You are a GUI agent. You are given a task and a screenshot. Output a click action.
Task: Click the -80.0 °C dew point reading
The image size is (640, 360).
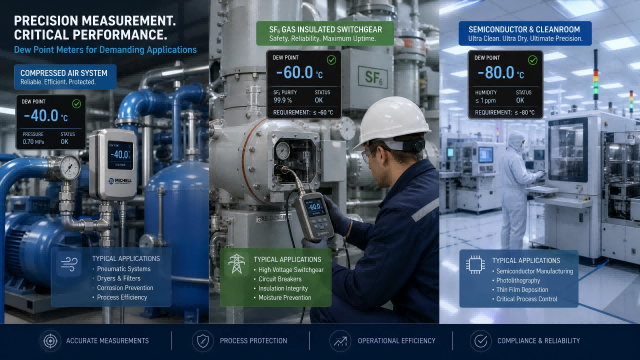click(x=500, y=73)
